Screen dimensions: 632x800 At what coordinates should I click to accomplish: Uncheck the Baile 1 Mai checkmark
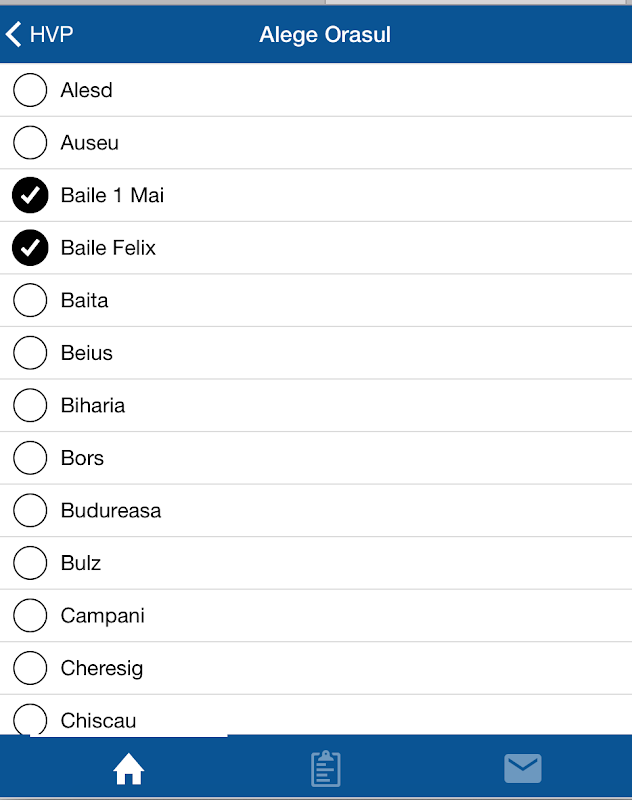tap(30, 195)
